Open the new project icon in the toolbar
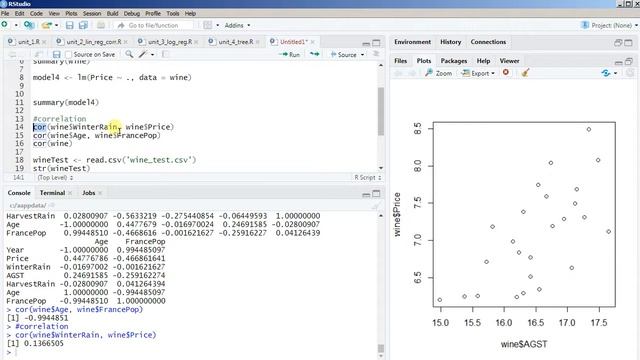The width and height of the screenshot is (640, 360). click(x=29, y=25)
